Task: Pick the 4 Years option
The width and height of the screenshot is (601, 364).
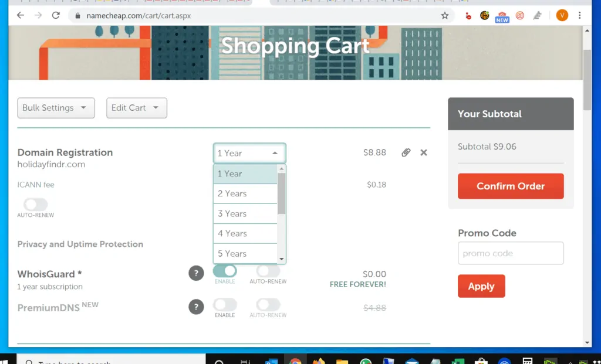Action: tap(245, 233)
